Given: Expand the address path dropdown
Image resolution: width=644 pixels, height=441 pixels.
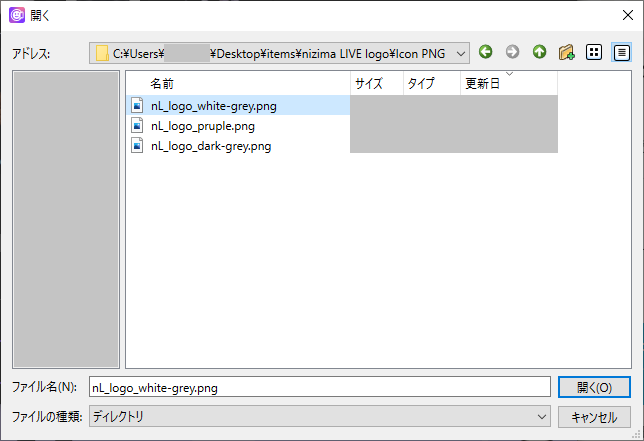Looking at the screenshot, I should tap(460, 52).
